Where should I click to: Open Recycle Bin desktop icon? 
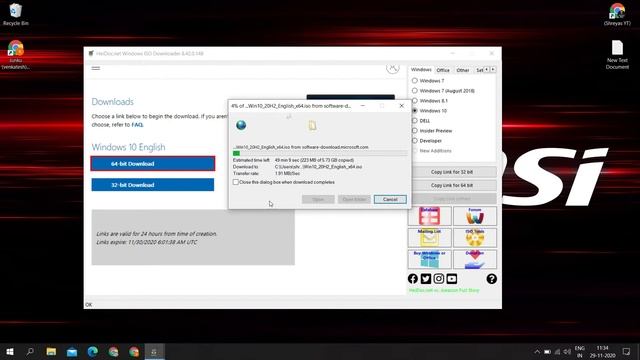pyautogui.click(x=16, y=14)
